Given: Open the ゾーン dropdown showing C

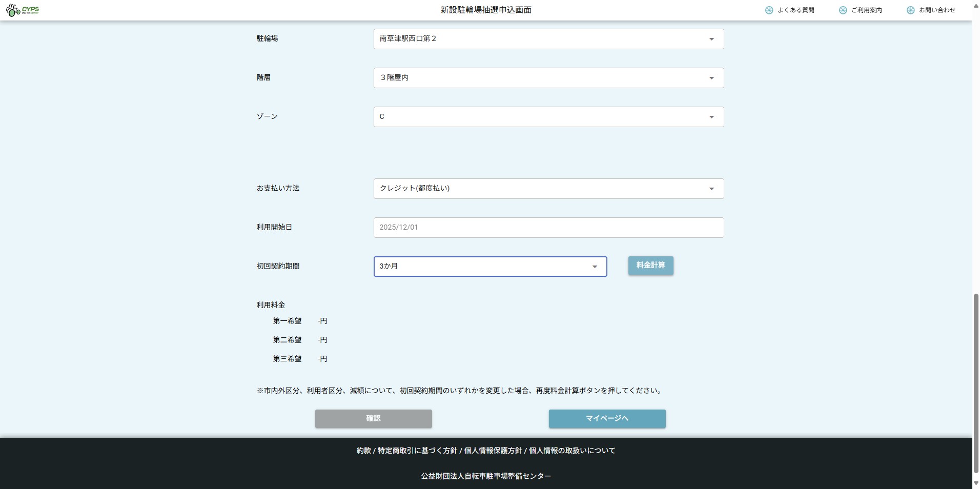Looking at the screenshot, I should 548,117.
